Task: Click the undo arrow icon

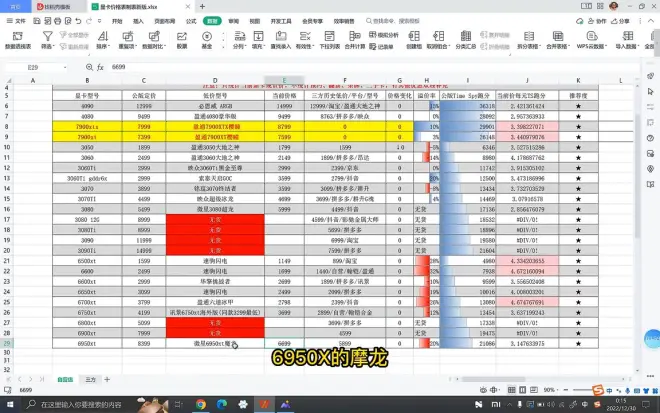Action: pos(78,21)
